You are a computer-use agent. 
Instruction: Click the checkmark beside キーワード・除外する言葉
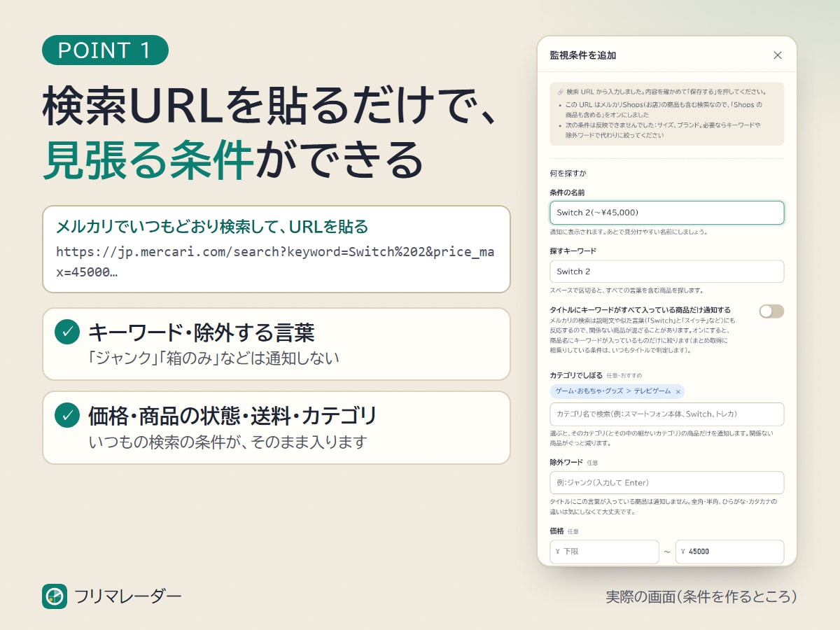click(x=67, y=332)
